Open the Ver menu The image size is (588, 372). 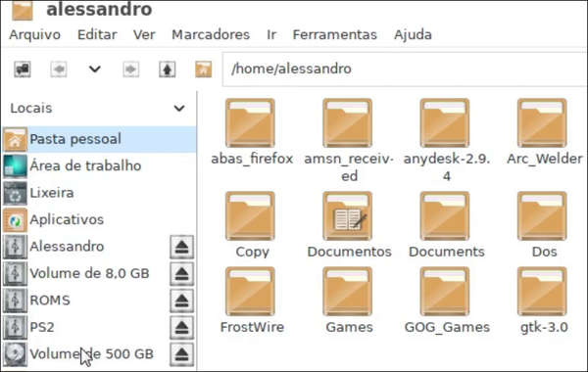point(144,35)
